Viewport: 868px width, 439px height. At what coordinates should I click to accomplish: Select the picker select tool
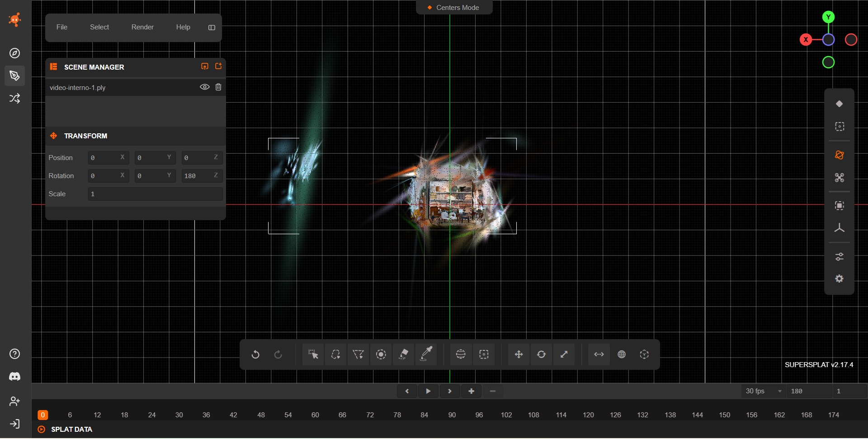click(x=313, y=355)
